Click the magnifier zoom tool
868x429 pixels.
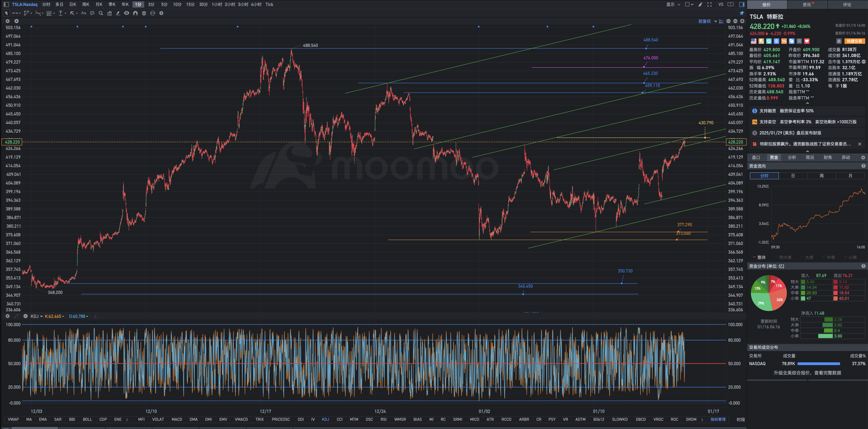pyautogui.click(x=101, y=13)
